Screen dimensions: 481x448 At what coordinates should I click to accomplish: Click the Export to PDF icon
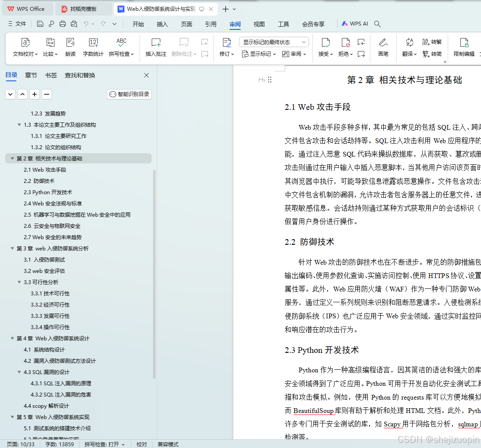(51, 24)
